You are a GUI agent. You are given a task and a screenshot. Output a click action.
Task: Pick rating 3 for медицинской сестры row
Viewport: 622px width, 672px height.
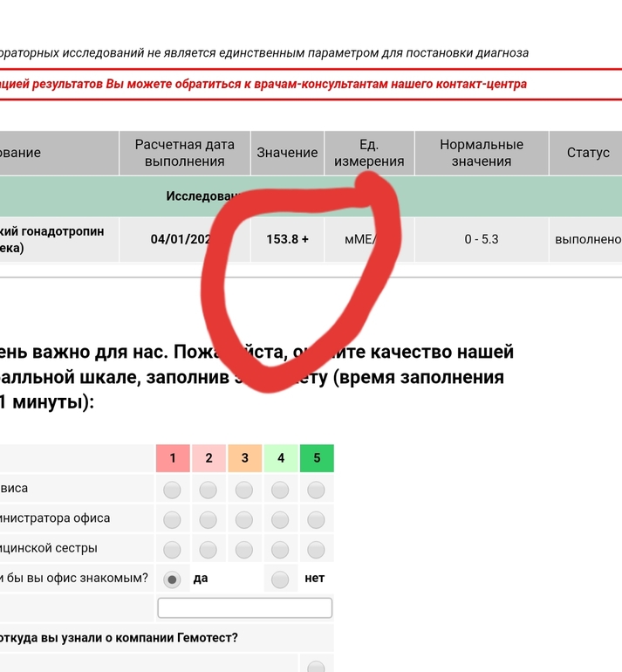click(x=244, y=550)
